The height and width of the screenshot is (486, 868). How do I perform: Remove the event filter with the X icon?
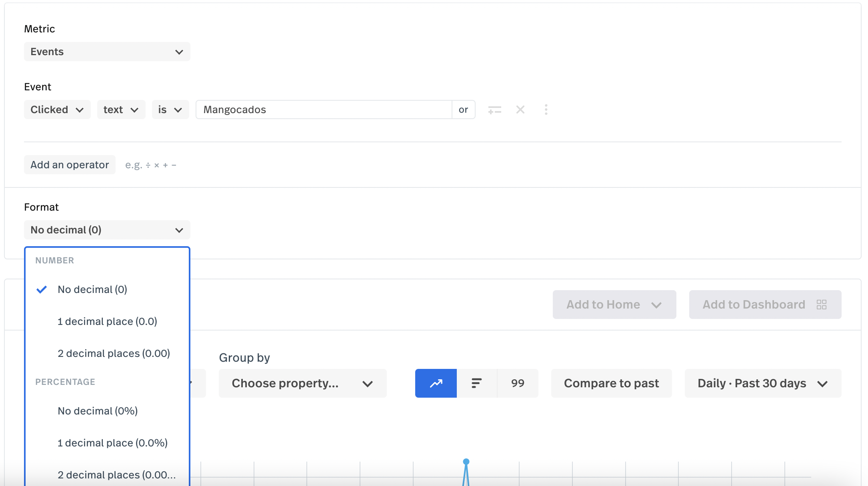point(520,110)
